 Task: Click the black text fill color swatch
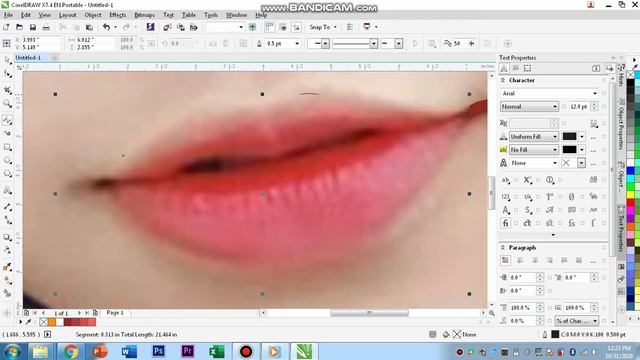point(569,137)
